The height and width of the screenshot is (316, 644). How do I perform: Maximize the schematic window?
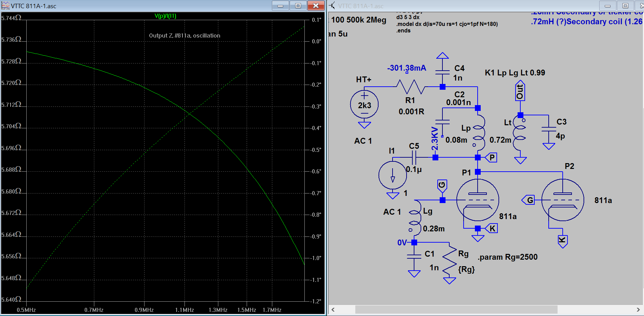(625, 5)
